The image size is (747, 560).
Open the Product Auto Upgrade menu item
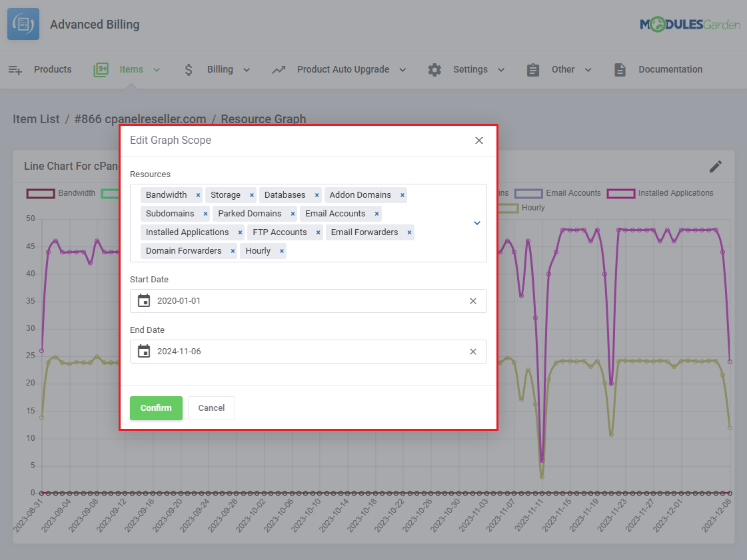343,69
